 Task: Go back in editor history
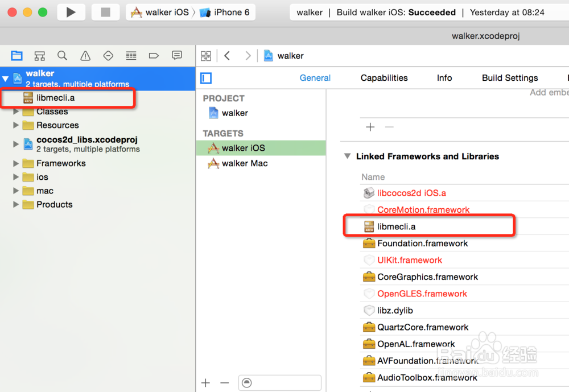tap(227, 56)
